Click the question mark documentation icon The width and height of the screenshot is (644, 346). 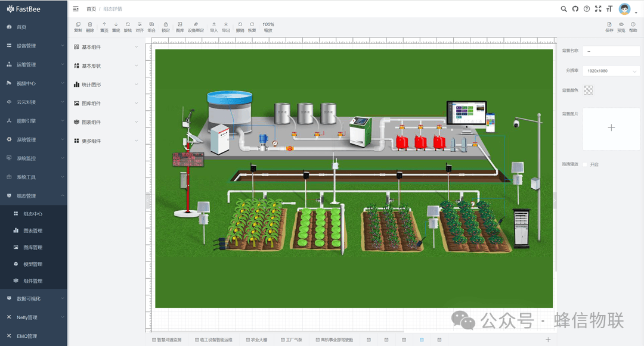tap(587, 8)
